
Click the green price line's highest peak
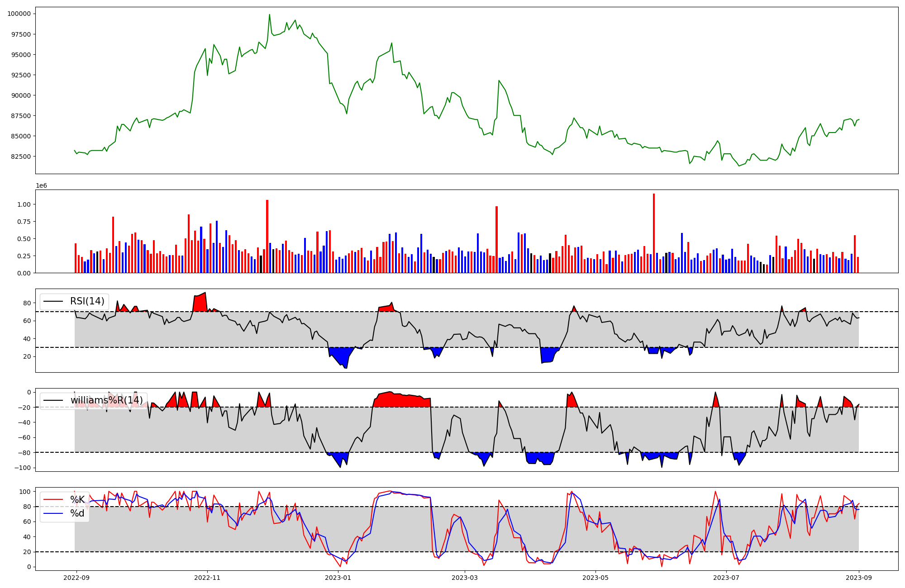pyautogui.click(x=269, y=14)
